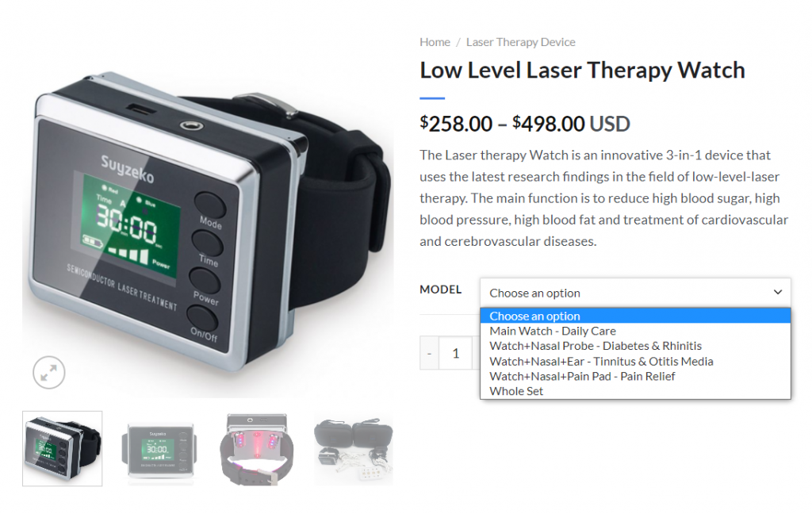812x514 pixels.
Task: Choose 'Main Watch - Daily Care' option
Action: pos(635,331)
